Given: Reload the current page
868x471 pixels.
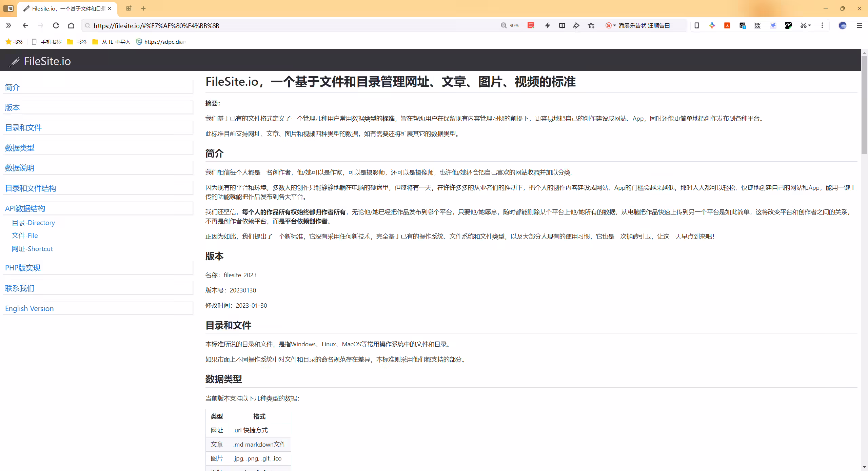Looking at the screenshot, I should click(x=56, y=25).
